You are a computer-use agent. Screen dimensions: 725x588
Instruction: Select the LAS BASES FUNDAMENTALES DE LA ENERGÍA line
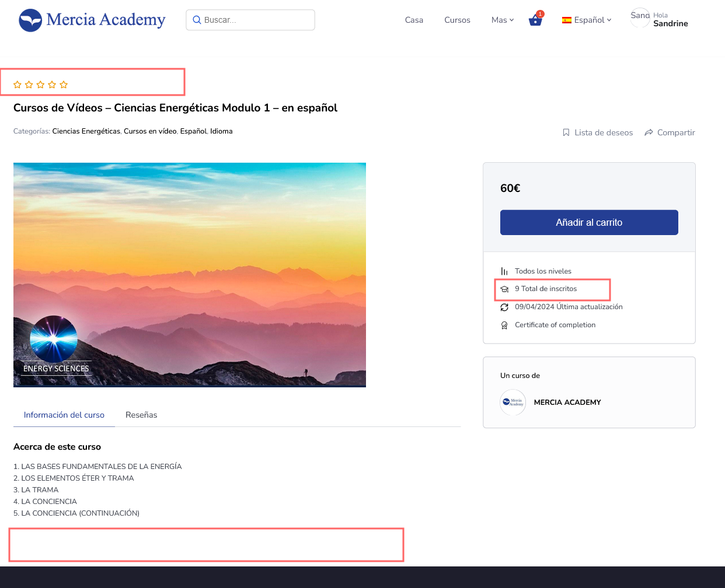[97, 467]
